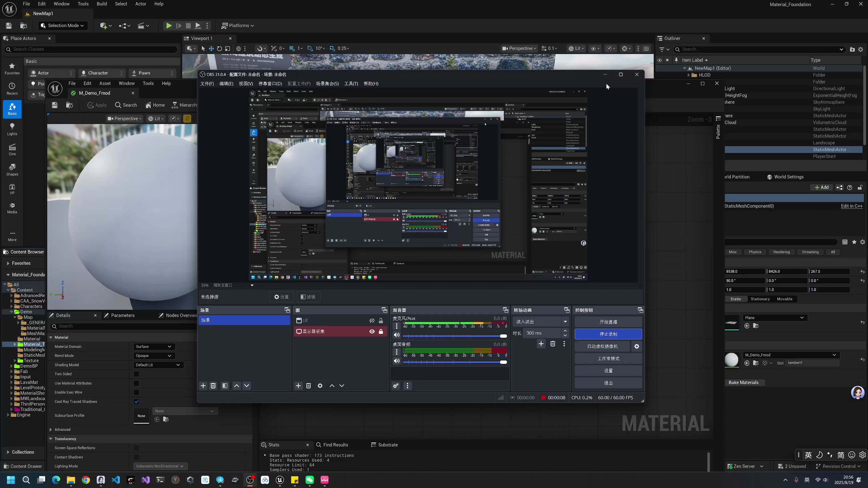
Task: Open OBS source properties gear icon
Action: [x=320, y=385]
